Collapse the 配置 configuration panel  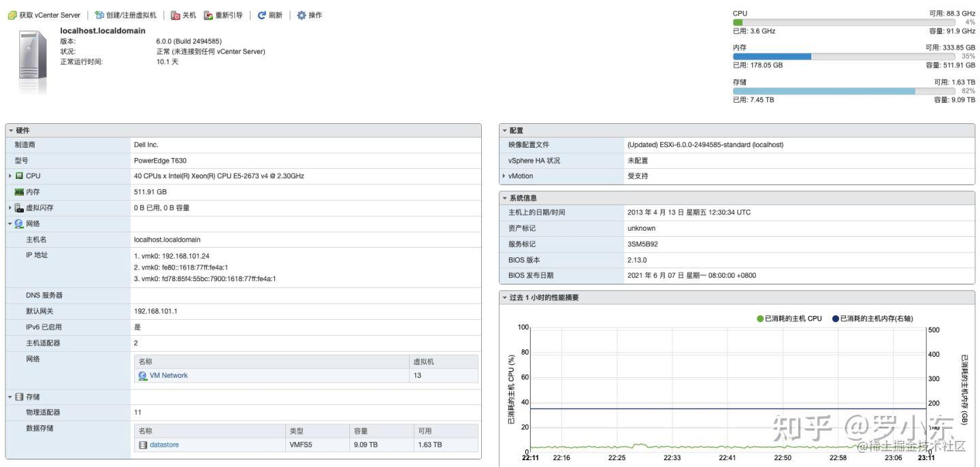point(505,130)
